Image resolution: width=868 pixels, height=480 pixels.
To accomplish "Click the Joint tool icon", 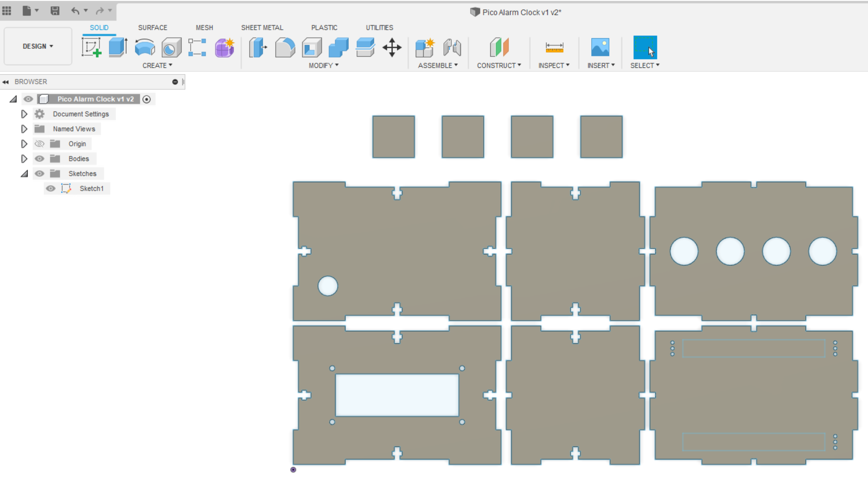I will coord(452,47).
